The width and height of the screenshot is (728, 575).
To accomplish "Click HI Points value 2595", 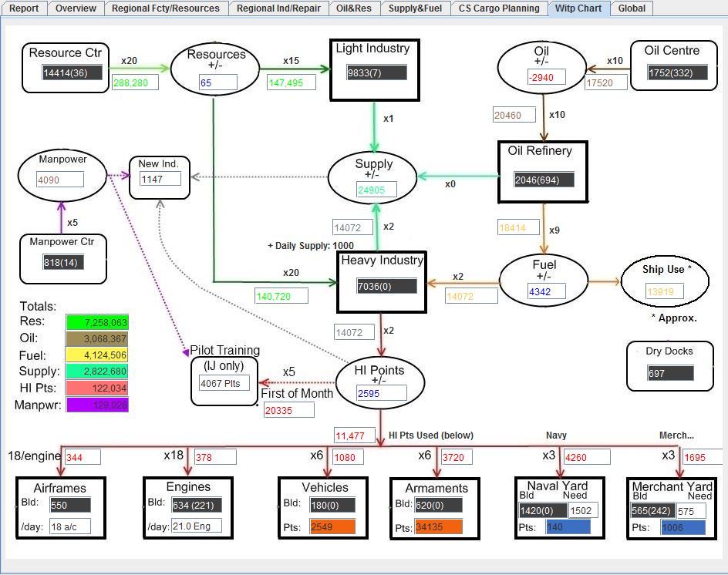I will [x=382, y=393].
